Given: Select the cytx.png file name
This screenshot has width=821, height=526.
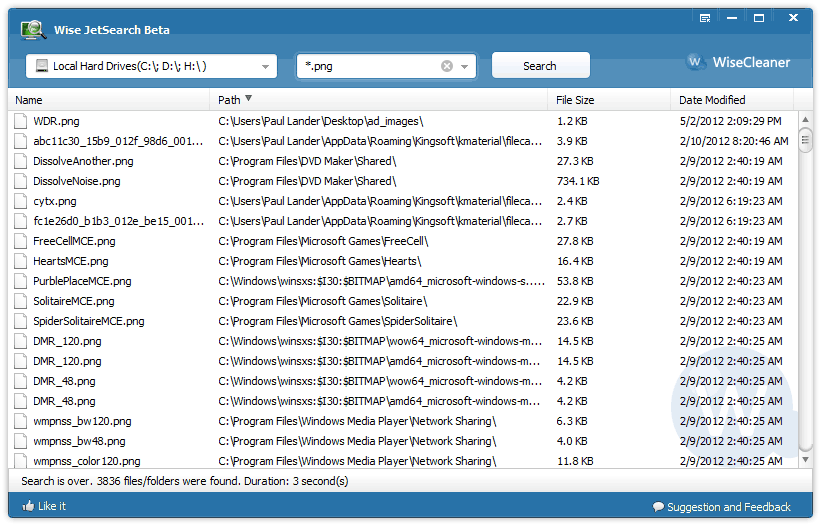Looking at the screenshot, I should (x=54, y=201).
